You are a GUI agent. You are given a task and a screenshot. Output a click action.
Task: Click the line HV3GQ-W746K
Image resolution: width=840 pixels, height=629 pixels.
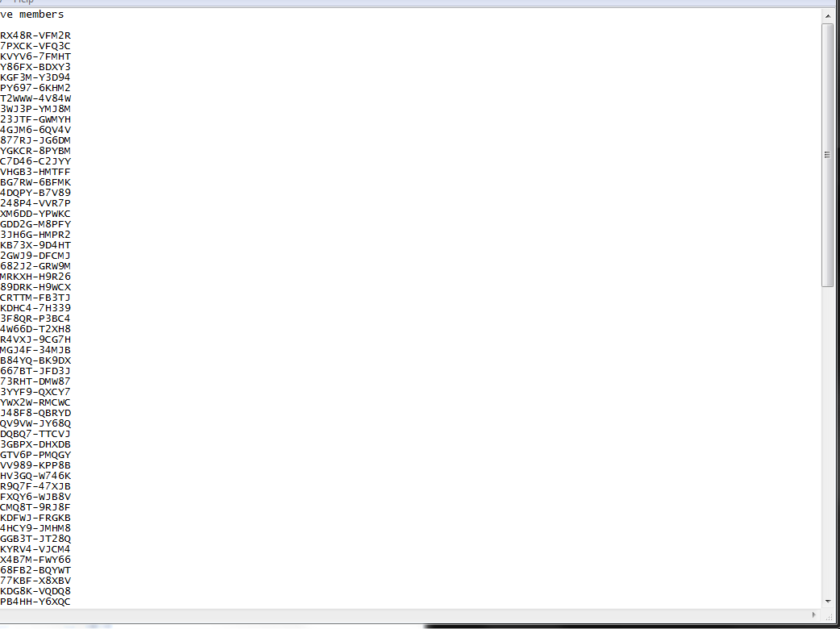coord(35,476)
